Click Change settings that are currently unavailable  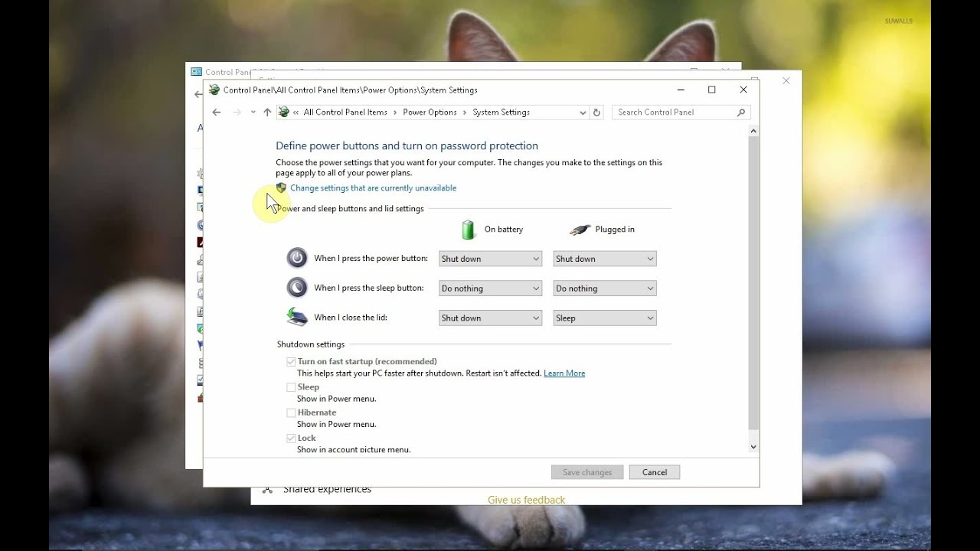coord(373,188)
